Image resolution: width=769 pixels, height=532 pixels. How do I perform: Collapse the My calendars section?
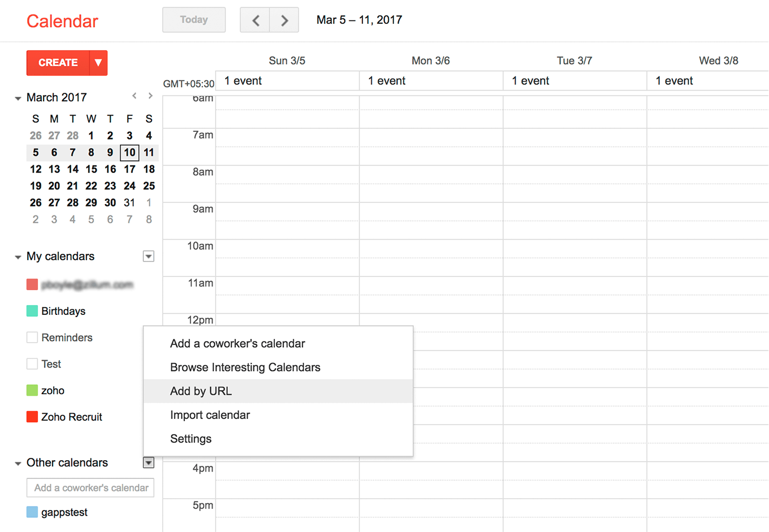(18, 257)
